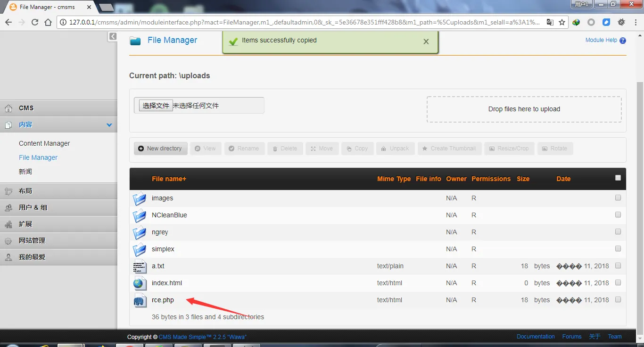Dismiss the 'Items successfully copied' notification
The height and width of the screenshot is (347, 644).
tap(426, 41)
